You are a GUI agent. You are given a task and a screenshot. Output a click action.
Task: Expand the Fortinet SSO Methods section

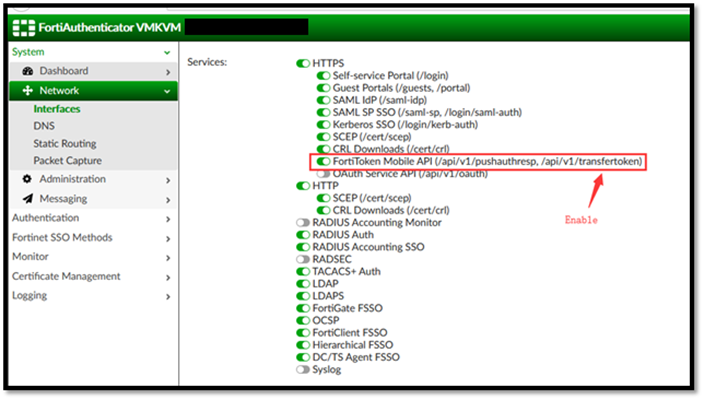point(62,237)
